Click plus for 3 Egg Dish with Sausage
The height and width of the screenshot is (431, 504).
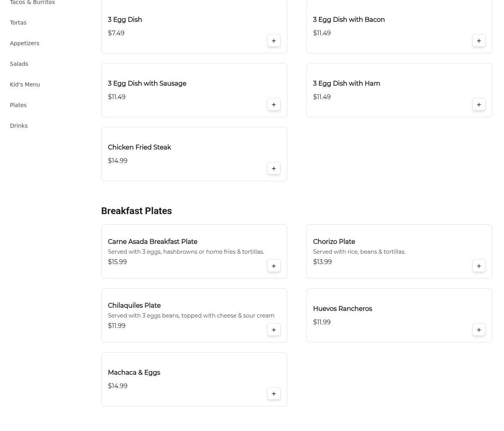pos(273,105)
